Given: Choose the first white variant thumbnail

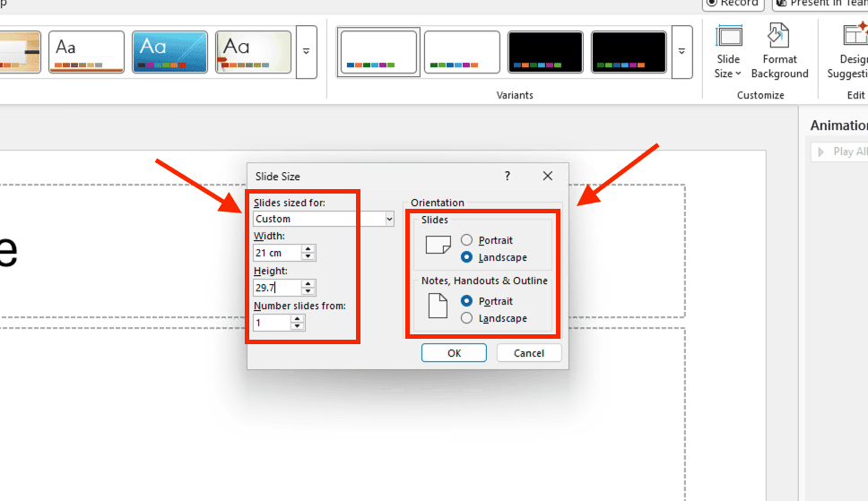Looking at the screenshot, I should click(378, 52).
